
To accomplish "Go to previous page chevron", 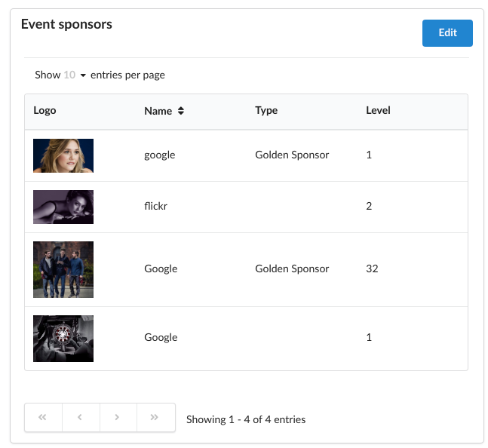I will tap(81, 417).
